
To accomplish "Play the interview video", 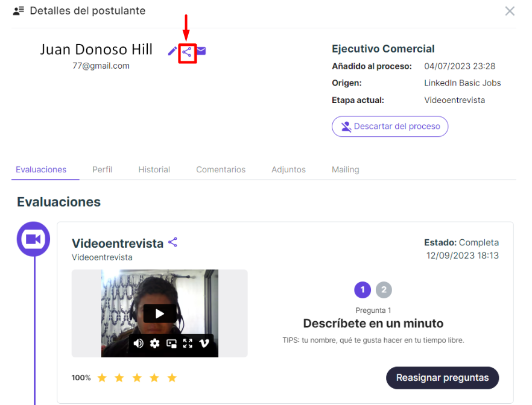I will coord(160,313).
